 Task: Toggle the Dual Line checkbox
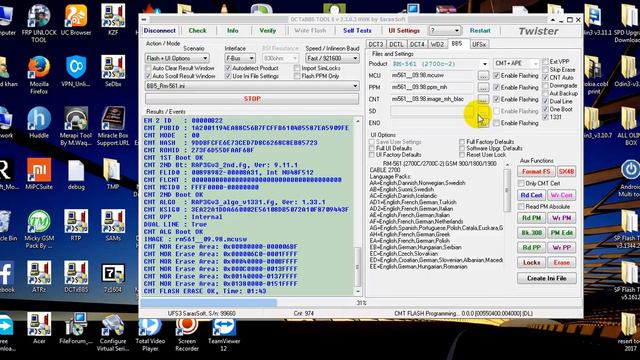point(545,101)
